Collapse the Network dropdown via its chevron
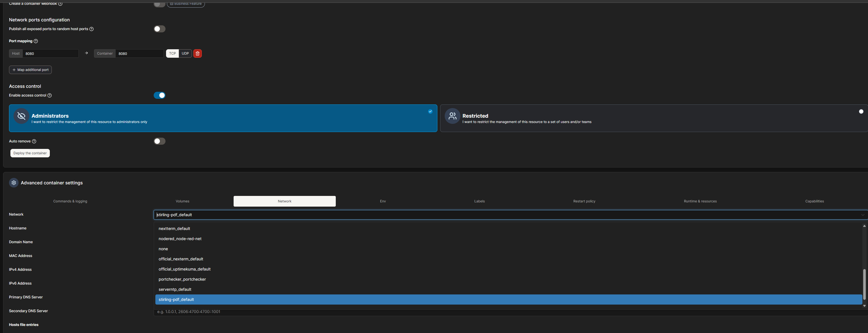868x333 pixels. [863, 215]
